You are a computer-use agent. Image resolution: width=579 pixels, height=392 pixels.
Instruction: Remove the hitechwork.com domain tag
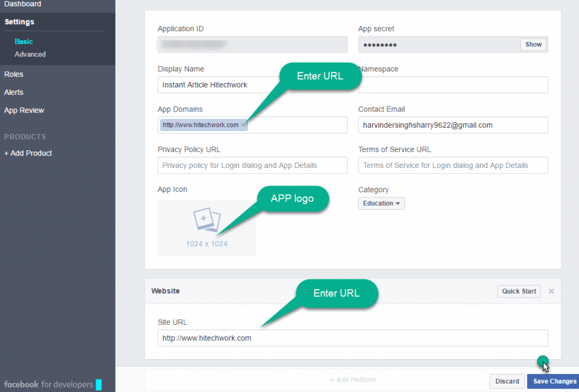[x=243, y=125]
